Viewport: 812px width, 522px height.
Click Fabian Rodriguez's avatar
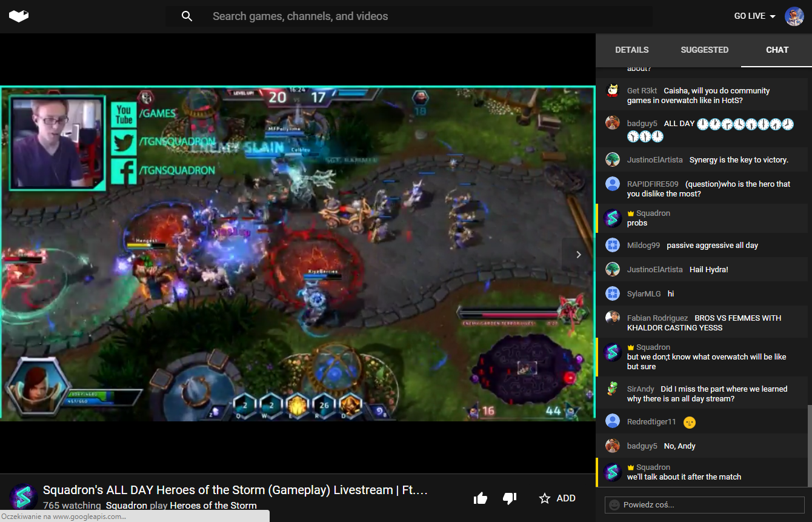point(613,318)
